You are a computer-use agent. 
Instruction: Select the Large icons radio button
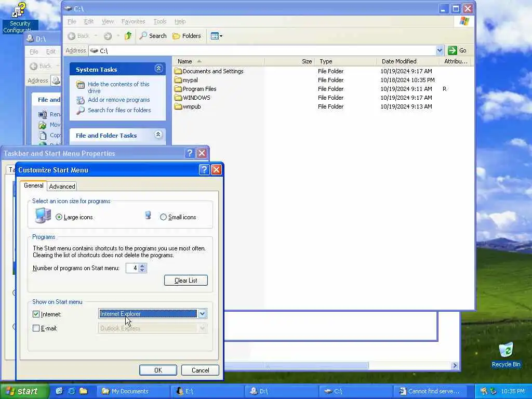coord(59,217)
